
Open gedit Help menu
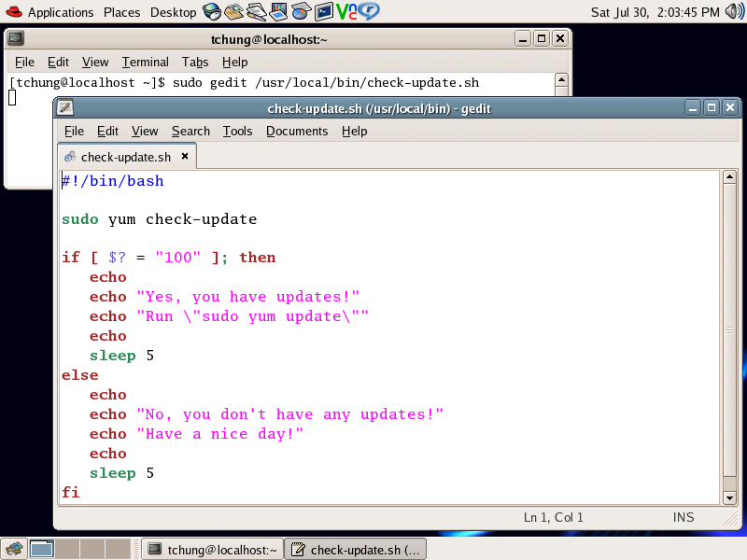355,131
